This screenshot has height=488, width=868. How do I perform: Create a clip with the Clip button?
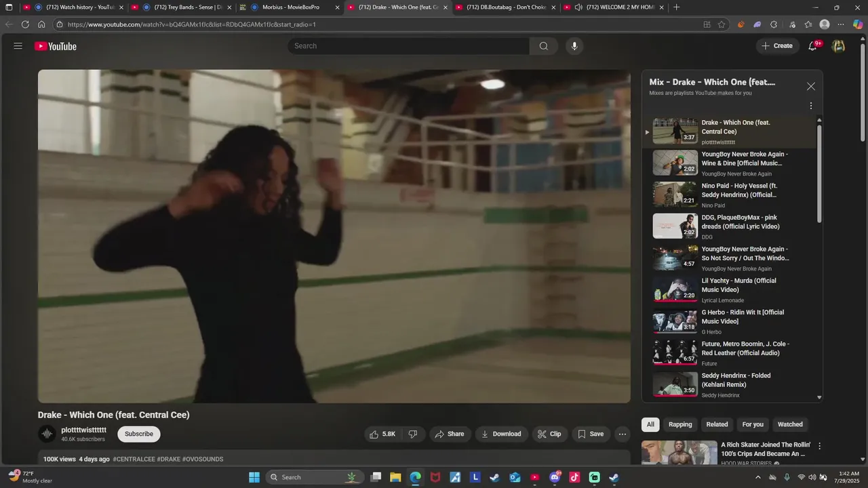click(549, 434)
